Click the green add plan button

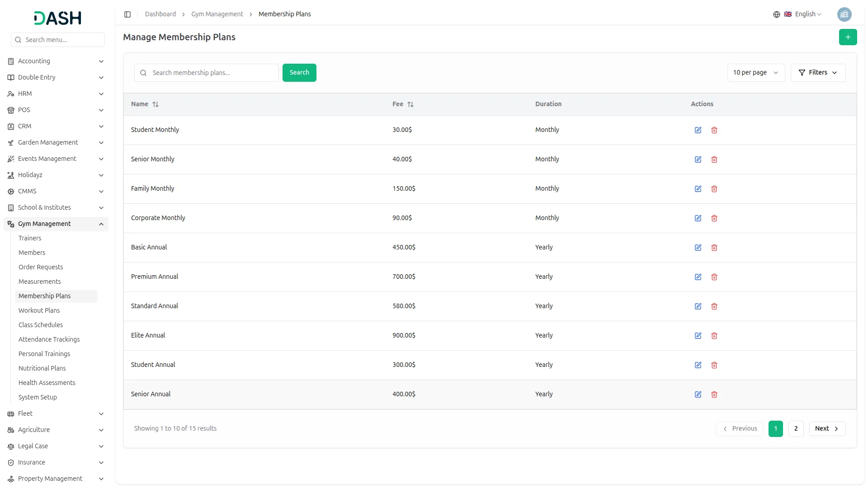[848, 37]
